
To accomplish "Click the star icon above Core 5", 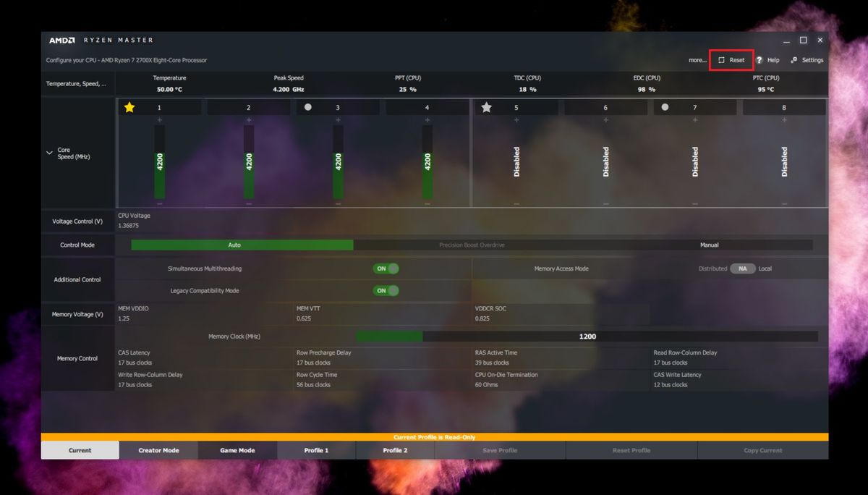I will (x=486, y=106).
